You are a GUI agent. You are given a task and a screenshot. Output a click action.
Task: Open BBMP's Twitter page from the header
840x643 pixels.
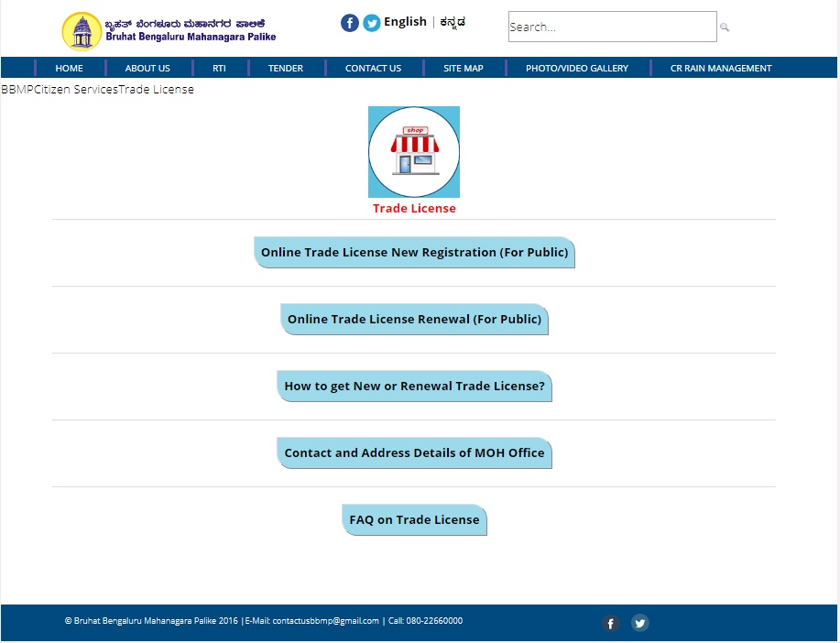(x=372, y=22)
